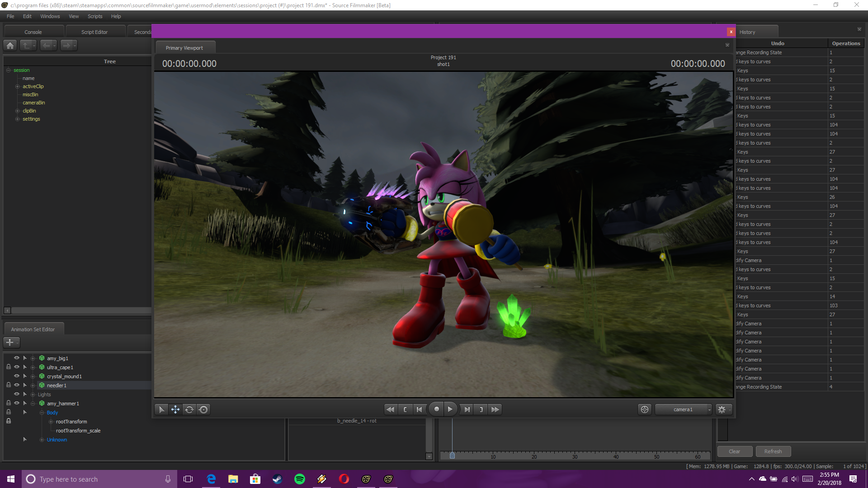Open the add animation set plus button
The width and height of the screenshot is (868, 488).
click(x=11, y=343)
